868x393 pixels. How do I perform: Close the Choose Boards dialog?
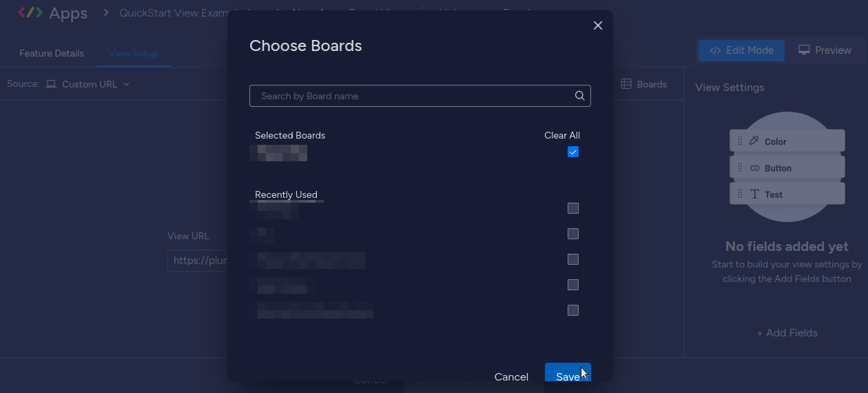pos(598,26)
